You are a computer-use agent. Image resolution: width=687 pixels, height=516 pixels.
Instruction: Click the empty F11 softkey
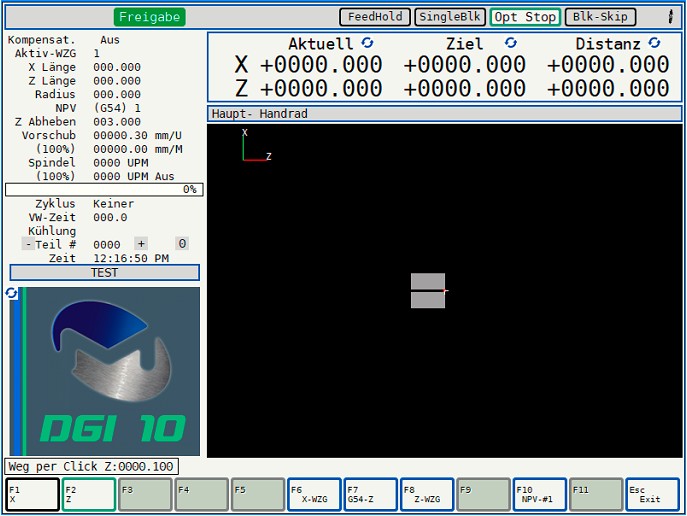click(596, 495)
